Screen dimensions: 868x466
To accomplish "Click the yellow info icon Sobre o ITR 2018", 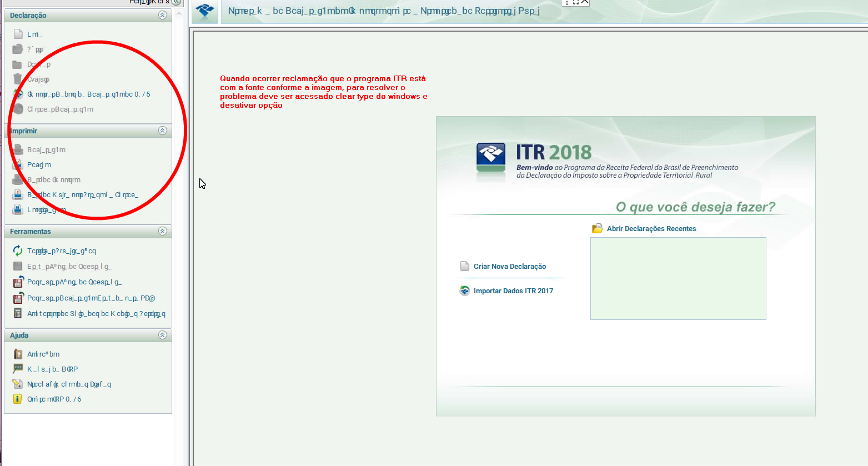I will click(17, 399).
